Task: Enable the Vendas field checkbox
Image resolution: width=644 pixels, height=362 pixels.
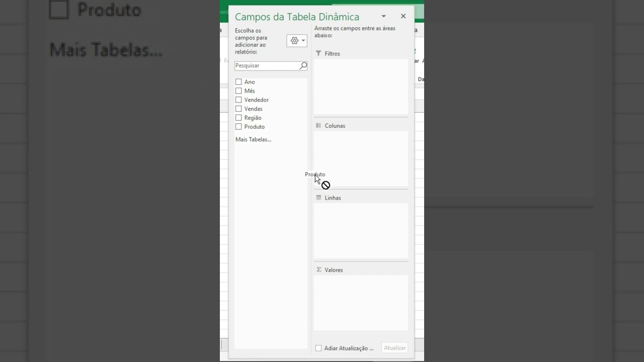Action: (238, 109)
